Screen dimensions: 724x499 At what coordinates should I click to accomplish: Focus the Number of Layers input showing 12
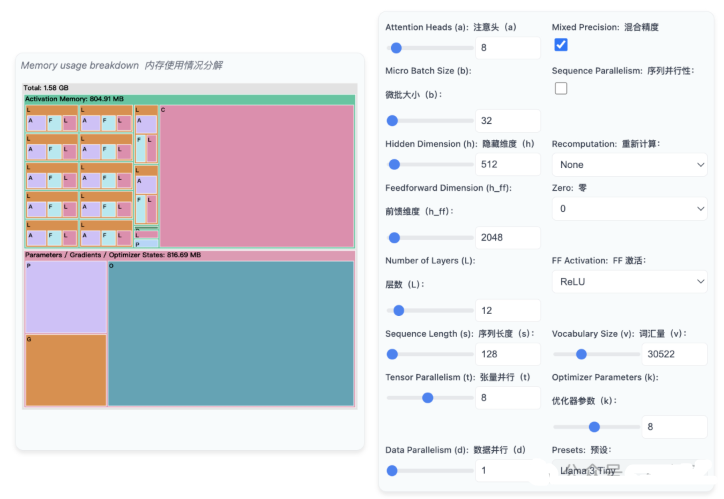click(x=508, y=311)
